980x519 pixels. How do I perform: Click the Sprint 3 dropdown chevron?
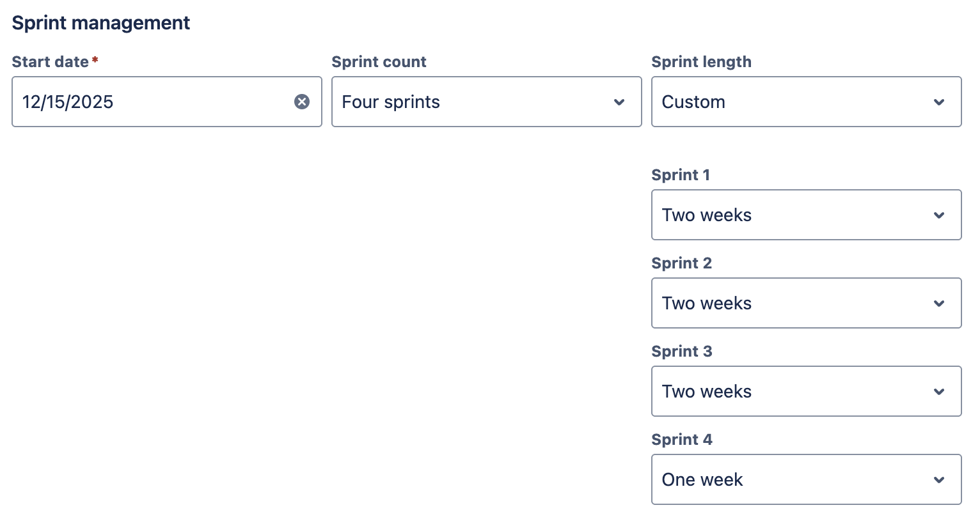[939, 392]
